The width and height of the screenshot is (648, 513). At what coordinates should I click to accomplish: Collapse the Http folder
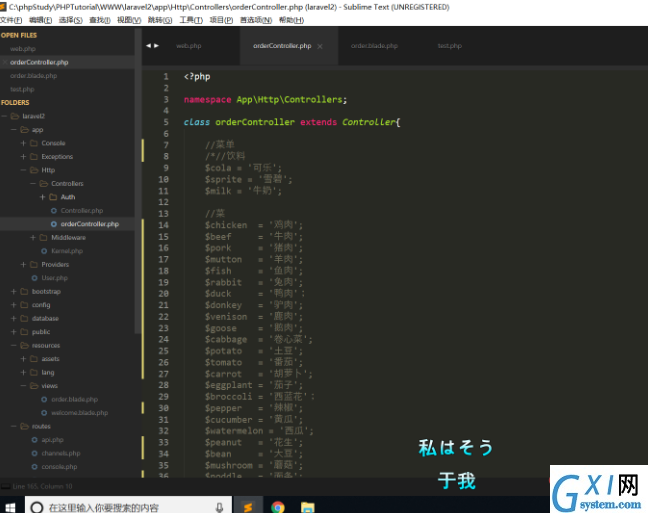coord(23,170)
